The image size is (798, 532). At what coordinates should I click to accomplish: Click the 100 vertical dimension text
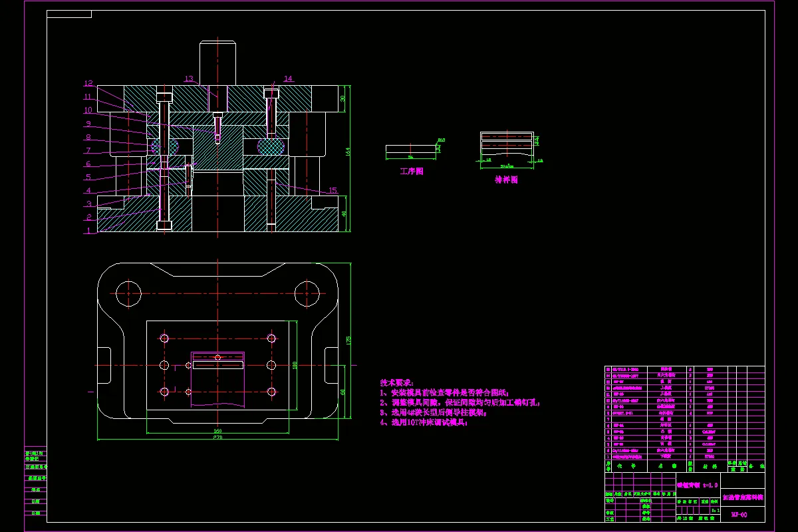point(295,365)
